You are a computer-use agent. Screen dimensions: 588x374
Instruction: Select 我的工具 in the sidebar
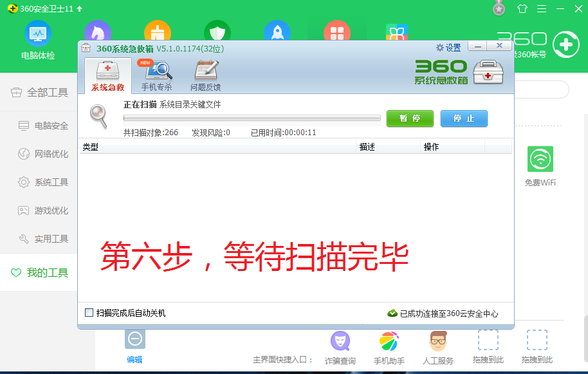point(47,273)
